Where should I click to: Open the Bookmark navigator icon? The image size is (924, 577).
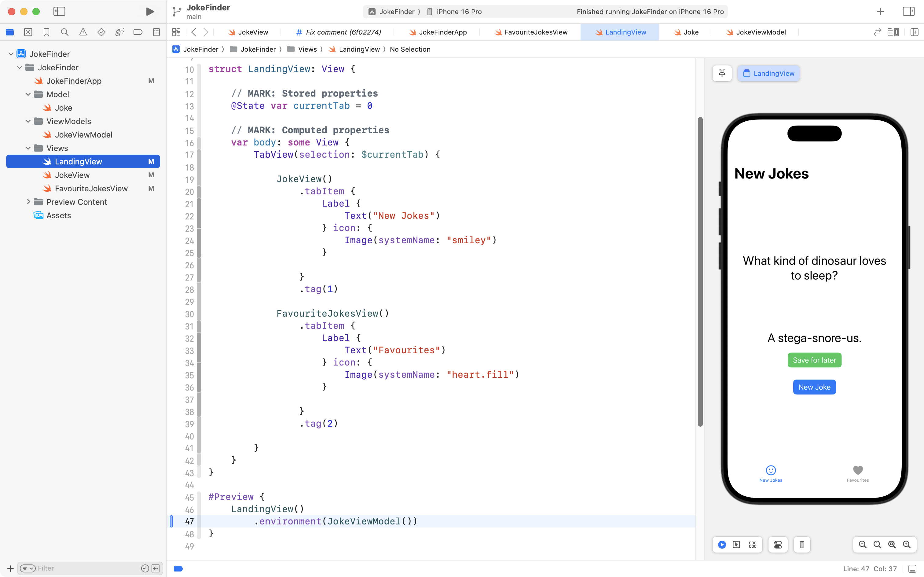point(46,32)
